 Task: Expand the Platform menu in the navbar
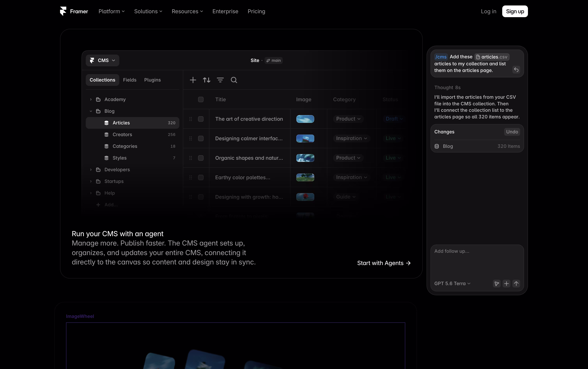click(112, 11)
